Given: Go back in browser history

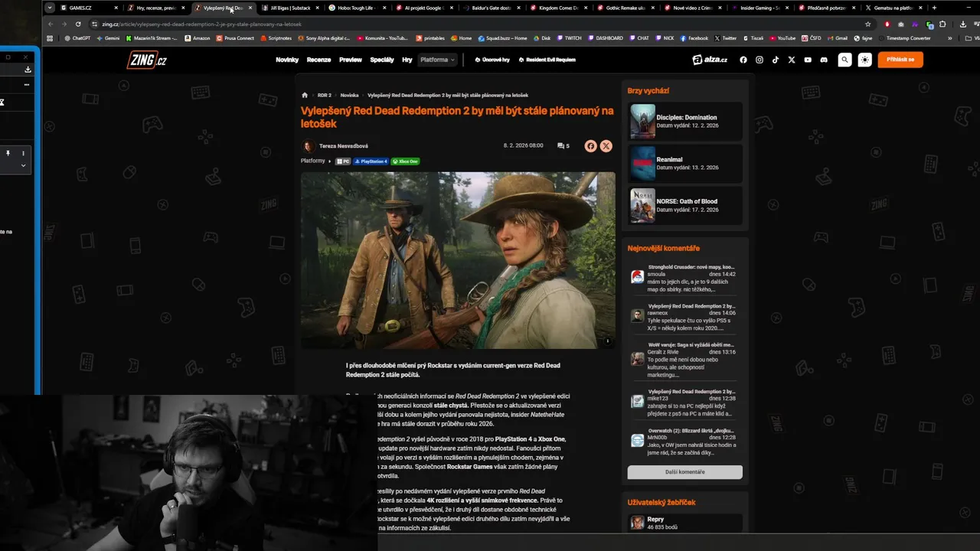Looking at the screenshot, I should point(51,24).
